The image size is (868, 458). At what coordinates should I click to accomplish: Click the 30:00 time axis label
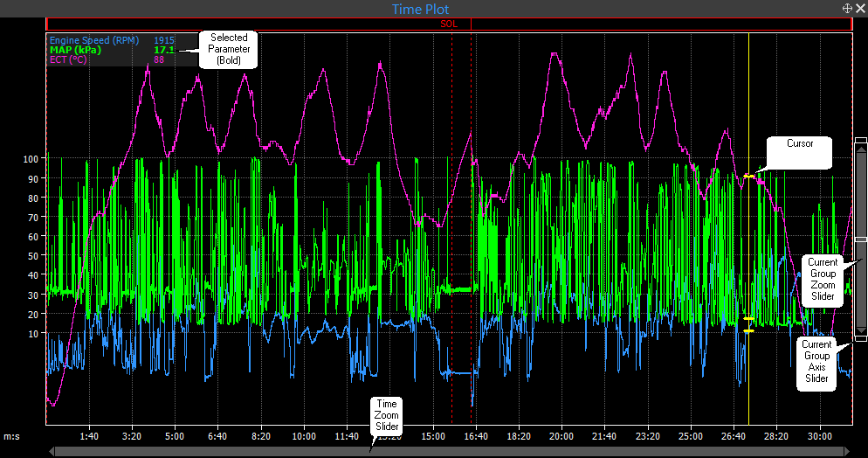coord(819,436)
